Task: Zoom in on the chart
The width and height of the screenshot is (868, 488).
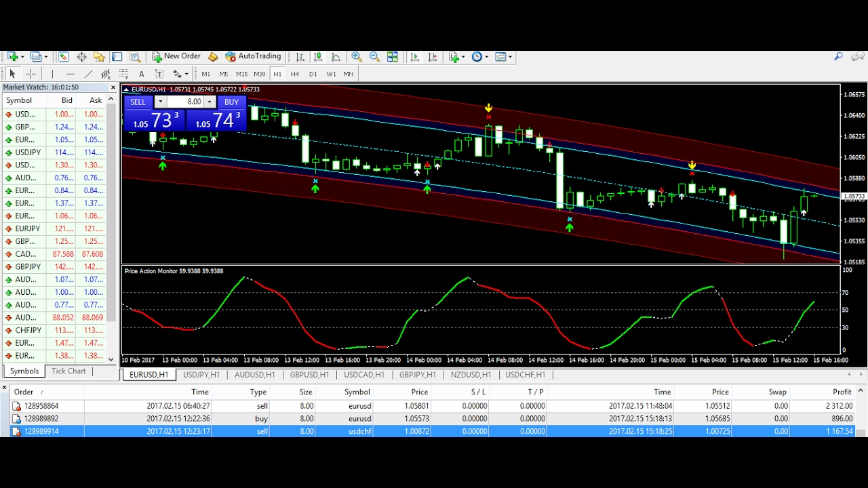Action: pos(356,57)
